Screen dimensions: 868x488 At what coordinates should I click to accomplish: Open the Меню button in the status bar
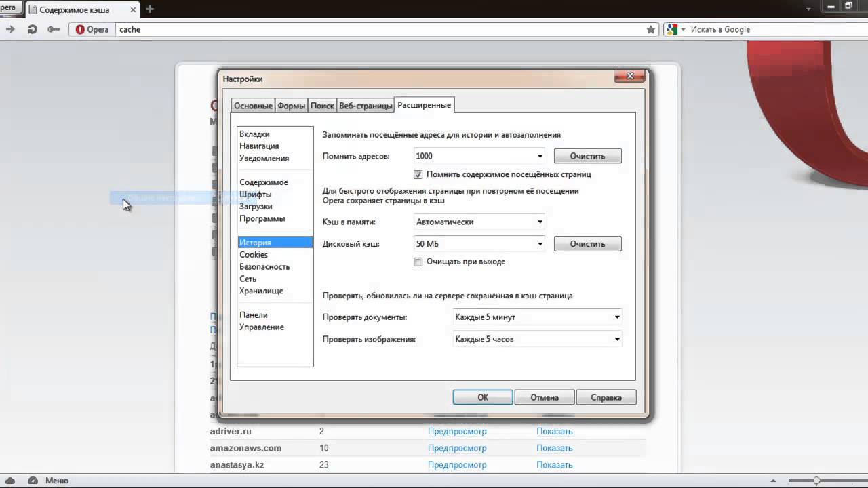pos(57,481)
